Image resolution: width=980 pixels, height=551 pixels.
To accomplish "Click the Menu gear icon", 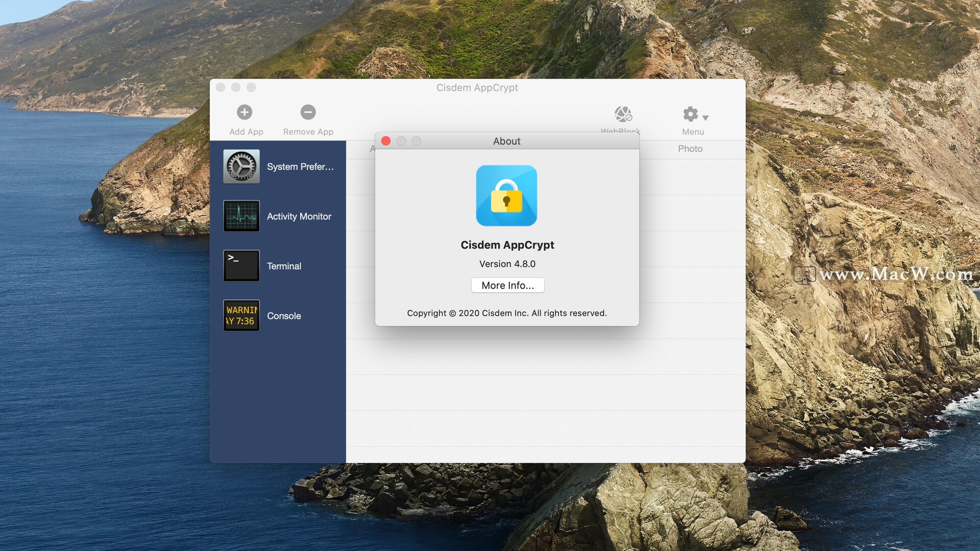I will (x=690, y=114).
